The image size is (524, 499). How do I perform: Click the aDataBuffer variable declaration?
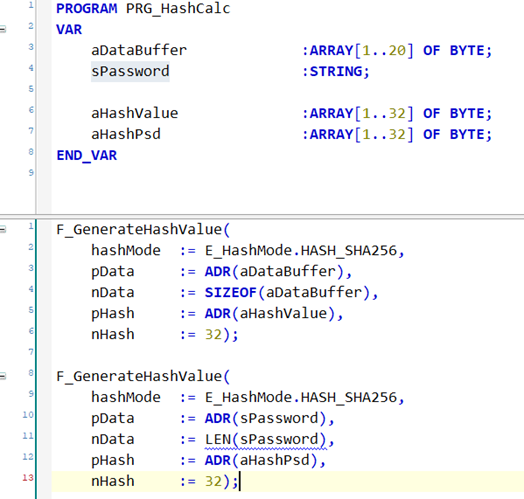[139, 50]
